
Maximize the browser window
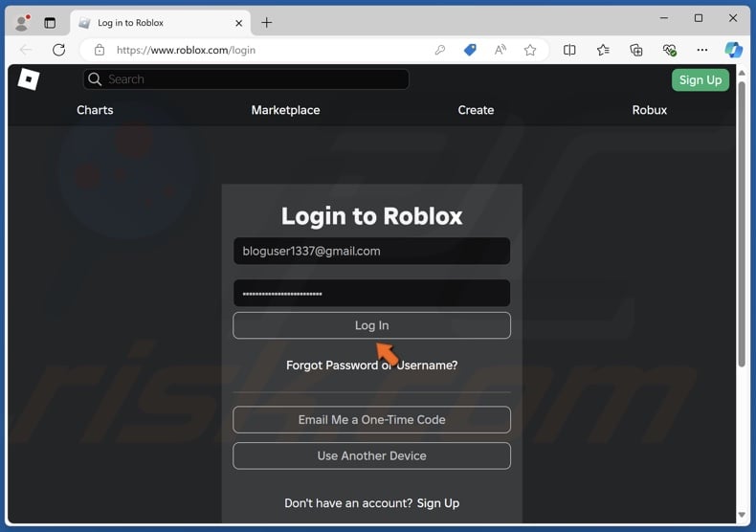[699, 18]
